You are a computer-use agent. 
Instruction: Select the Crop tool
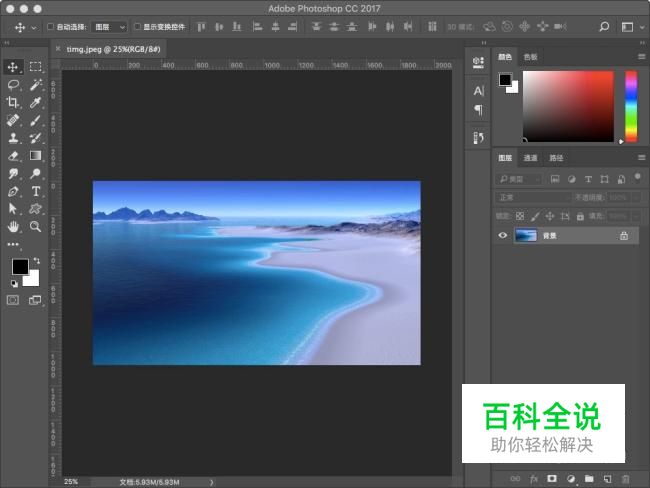pos(13,102)
